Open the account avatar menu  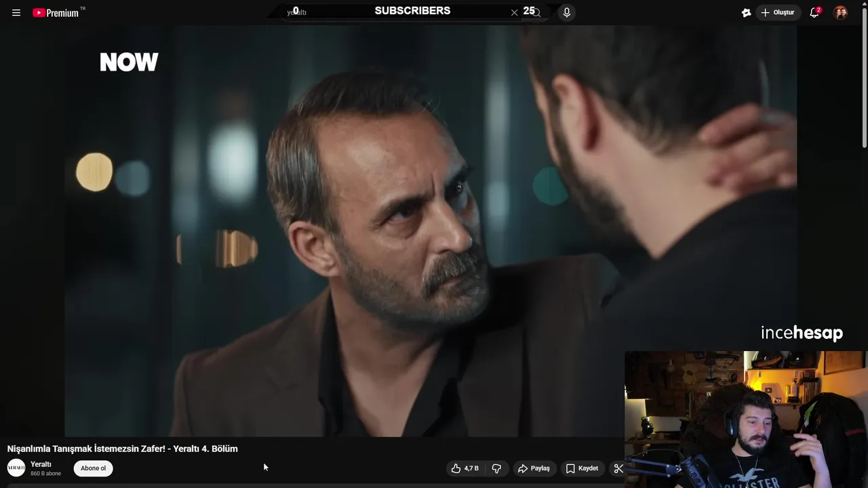coord(840,12)
